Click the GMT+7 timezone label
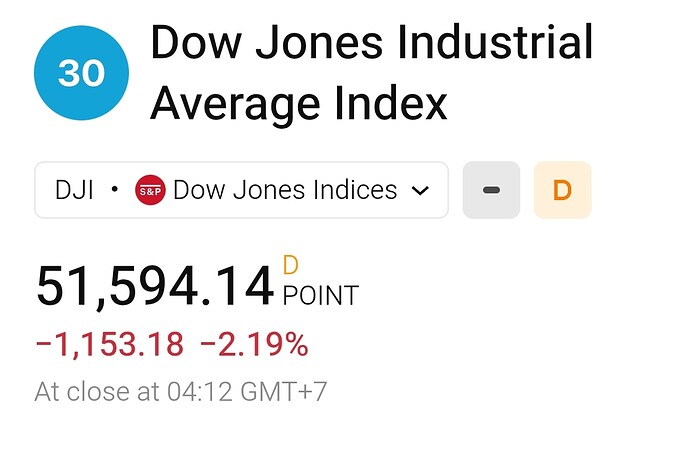690x454 pixels. click(x=283, y=392)
